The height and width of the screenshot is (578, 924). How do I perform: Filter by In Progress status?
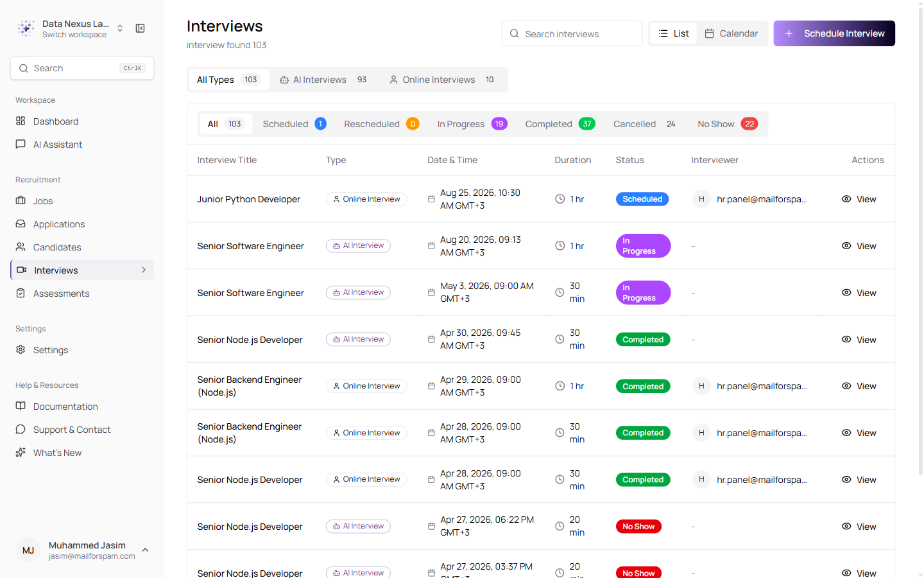click(x=472, y=124)
